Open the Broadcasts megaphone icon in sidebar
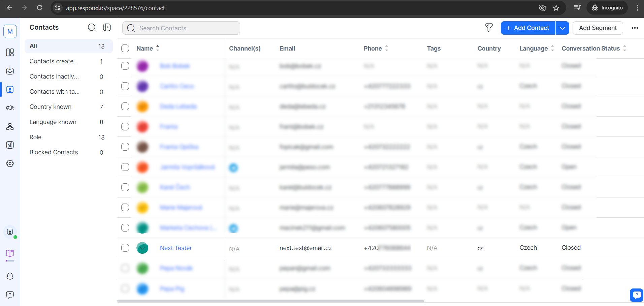The image size is (644, 306). [x=10, y=108]
